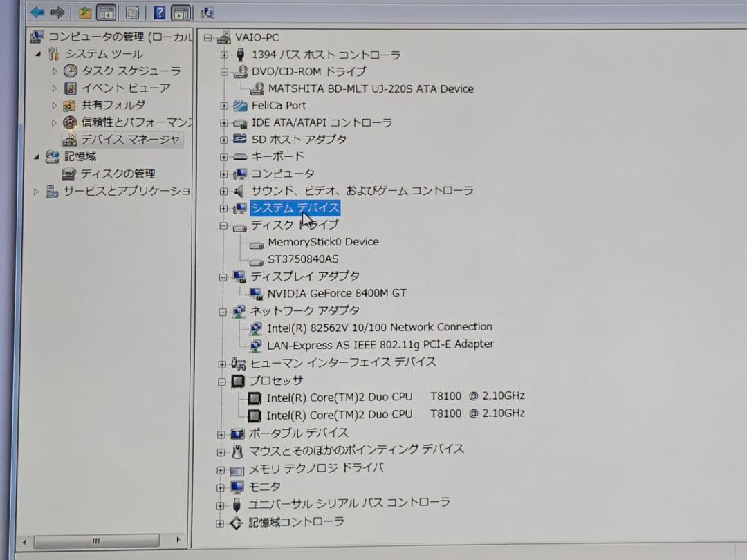747x560 pixels.
Task: Expand the IDE ATA/ATAPI controller node
Action: (224, 123)
